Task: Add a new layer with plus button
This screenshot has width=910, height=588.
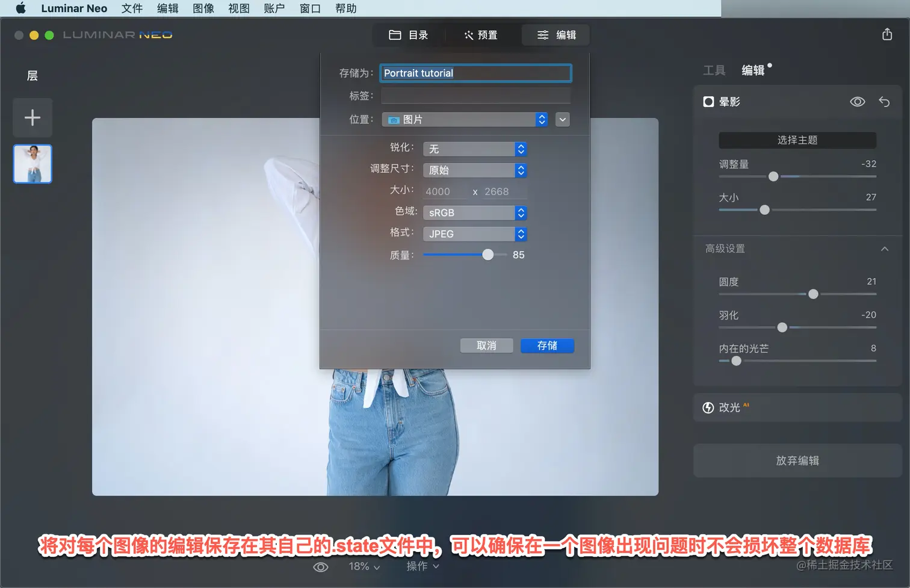Action: click(x=32, y=117)
